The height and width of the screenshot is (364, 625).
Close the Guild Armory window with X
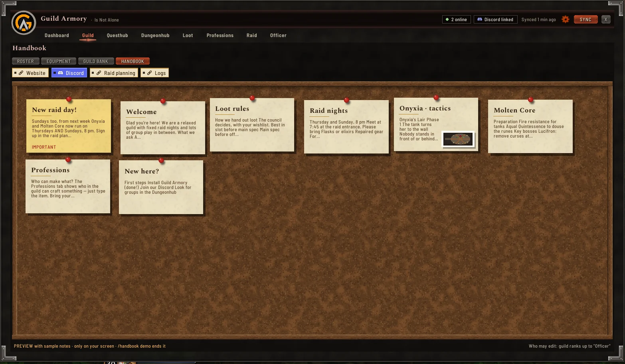606,19
